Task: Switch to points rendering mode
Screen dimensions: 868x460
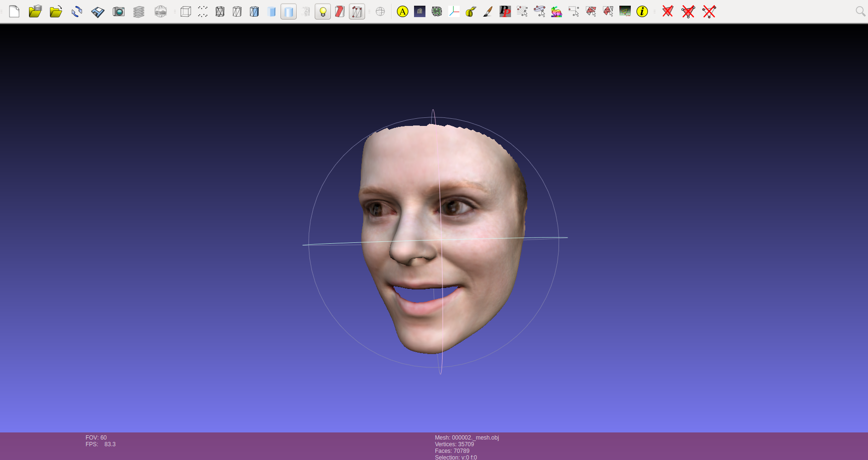Action: (x=202, y=11)
